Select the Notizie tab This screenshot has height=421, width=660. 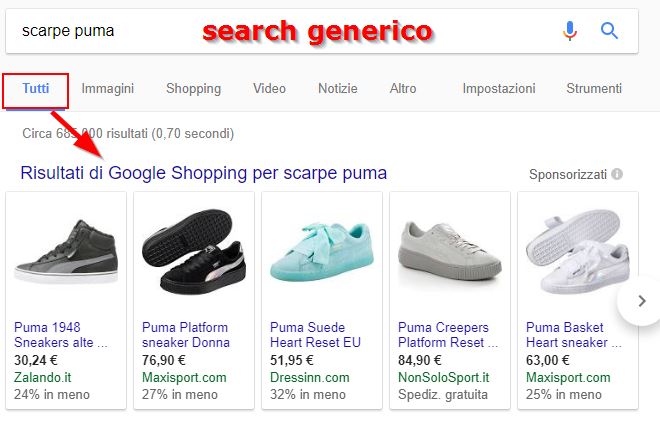tap(337, 89)
